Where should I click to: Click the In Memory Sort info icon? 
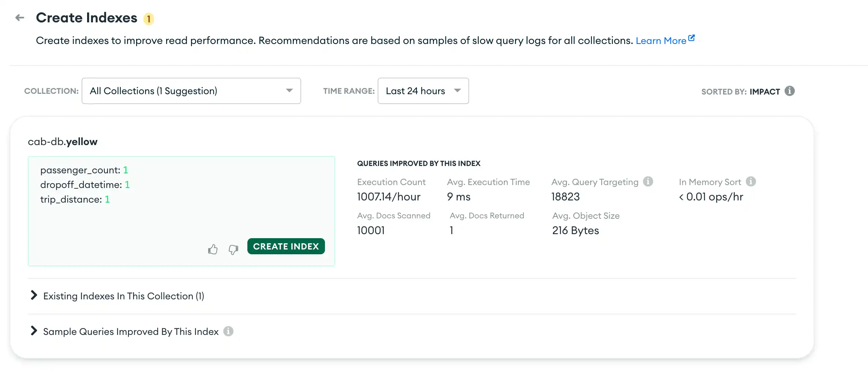(x=751, y=181)
